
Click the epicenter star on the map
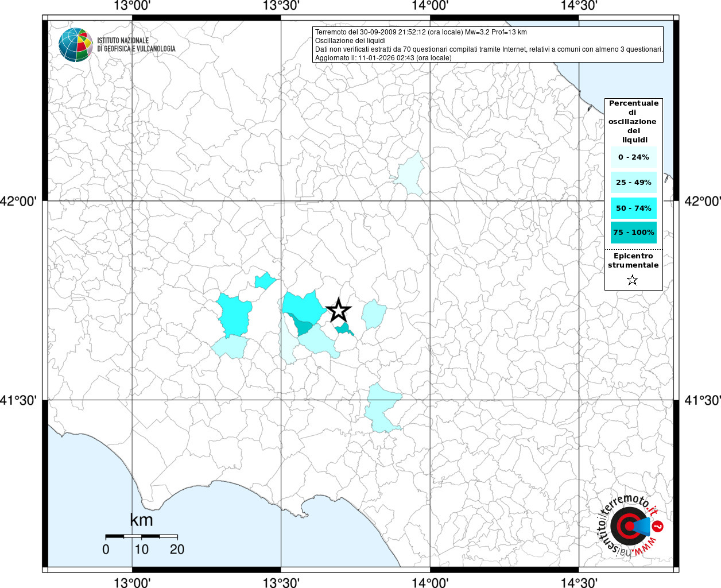pyautogui.click(x=339, y=310)
